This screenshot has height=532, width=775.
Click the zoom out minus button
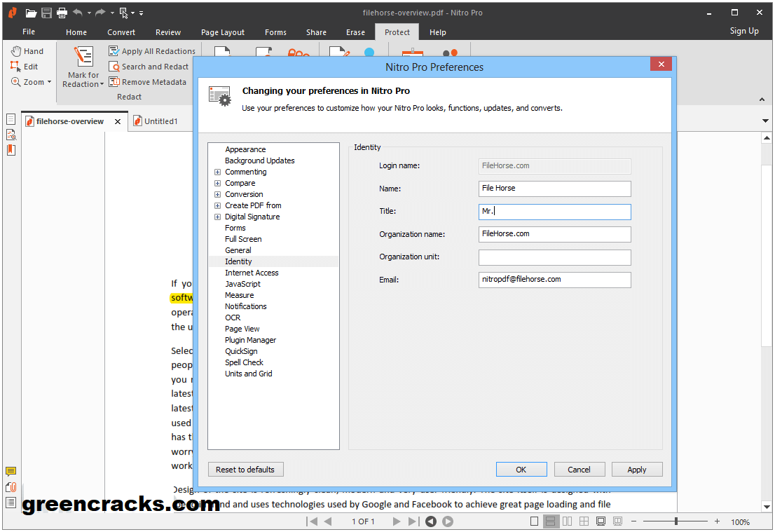[x=633, y=521]
